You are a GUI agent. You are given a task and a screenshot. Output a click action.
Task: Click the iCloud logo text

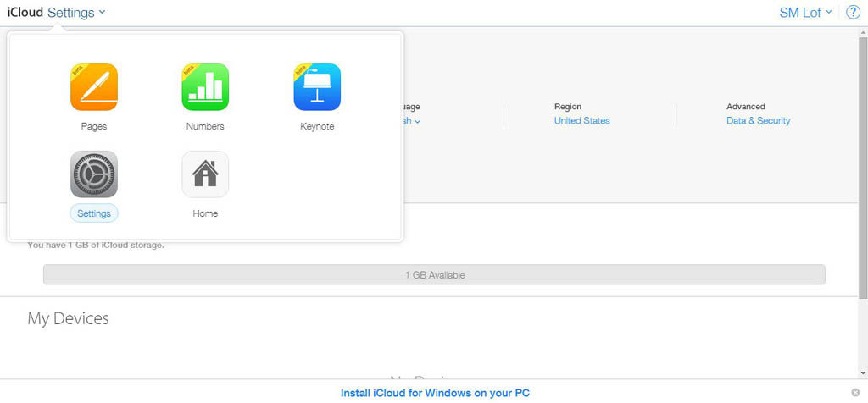pos(25,13)
